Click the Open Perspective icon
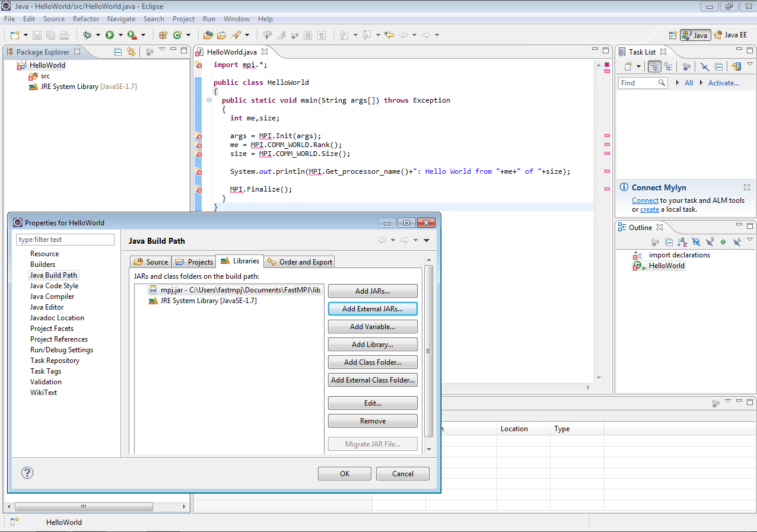Image resolution: width=757 pixels, height=532 pixels. (673, 35)
